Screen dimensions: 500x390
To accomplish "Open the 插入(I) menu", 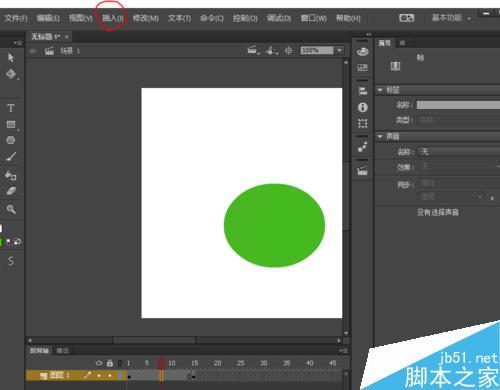I will [113, 18].
